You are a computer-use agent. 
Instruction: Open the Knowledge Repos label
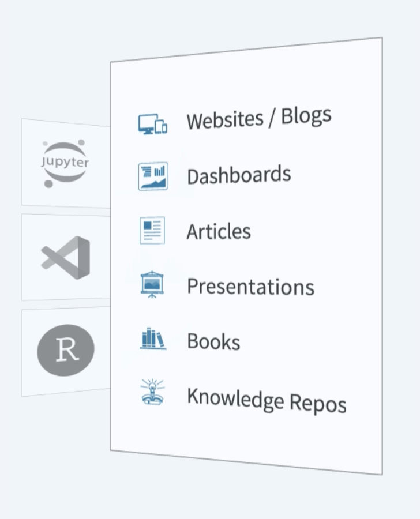click(267, 400)
